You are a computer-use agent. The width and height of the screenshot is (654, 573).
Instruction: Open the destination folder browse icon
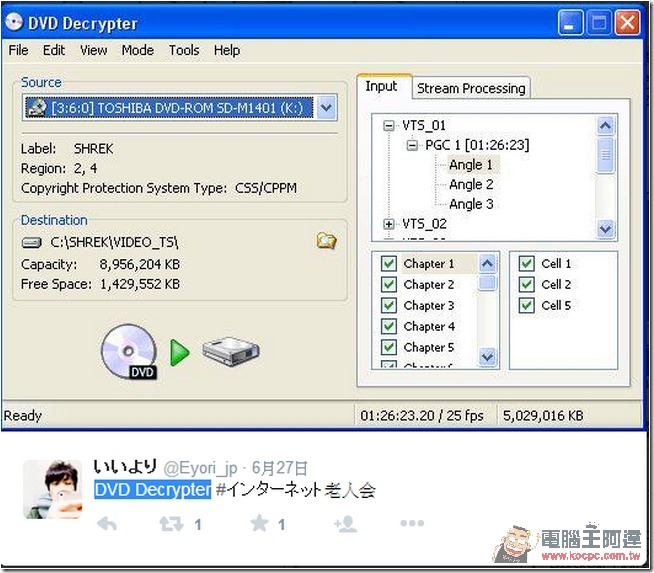click(x=326, y=241)
